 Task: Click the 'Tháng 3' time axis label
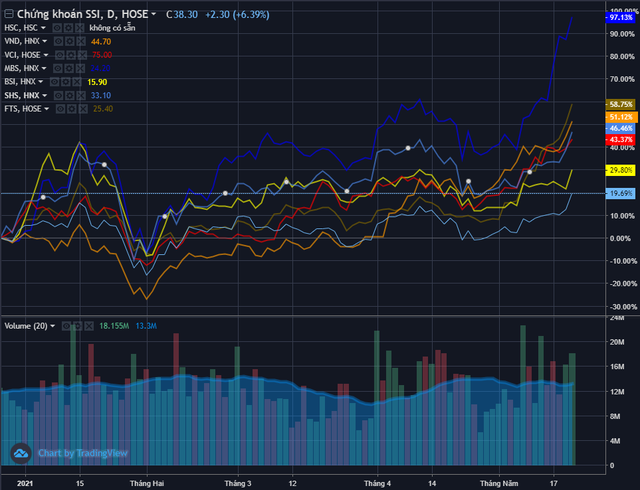tap(238, 483)
